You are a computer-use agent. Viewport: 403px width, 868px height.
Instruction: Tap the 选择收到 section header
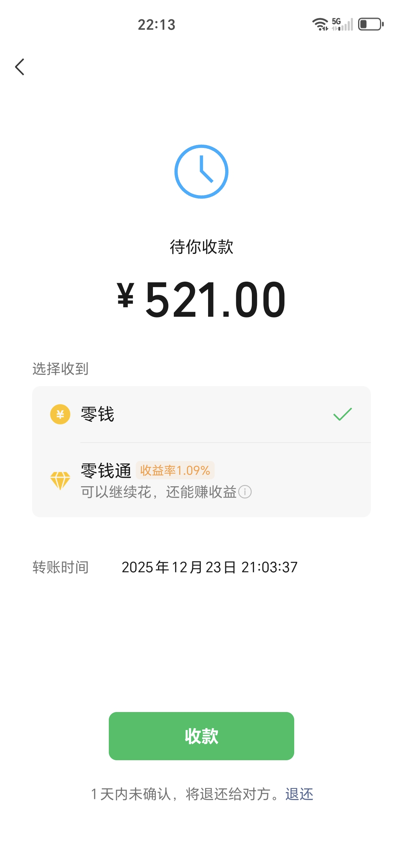tap(61, 369)
